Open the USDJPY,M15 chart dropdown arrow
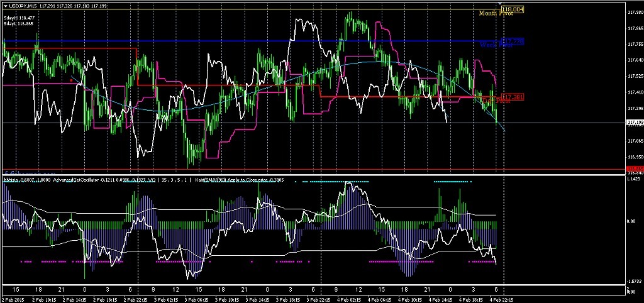Screen dimensions: 644x303 pyautogui.click(x=6, y=5)
